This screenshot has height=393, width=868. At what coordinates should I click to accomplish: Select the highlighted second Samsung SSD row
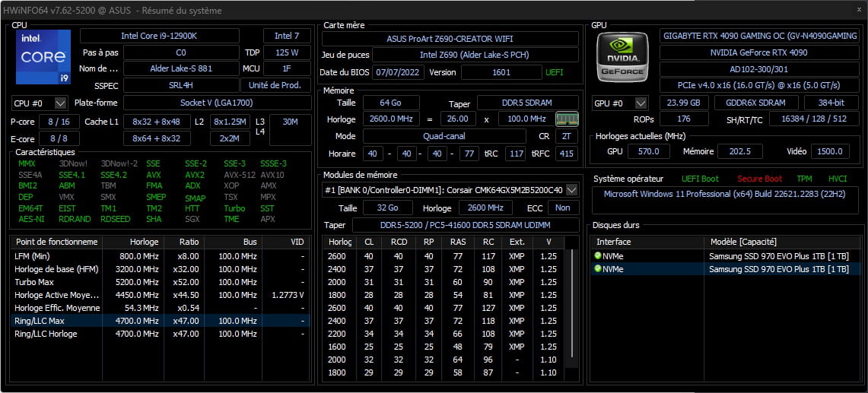pyautogui.click(x=727, y=269)
